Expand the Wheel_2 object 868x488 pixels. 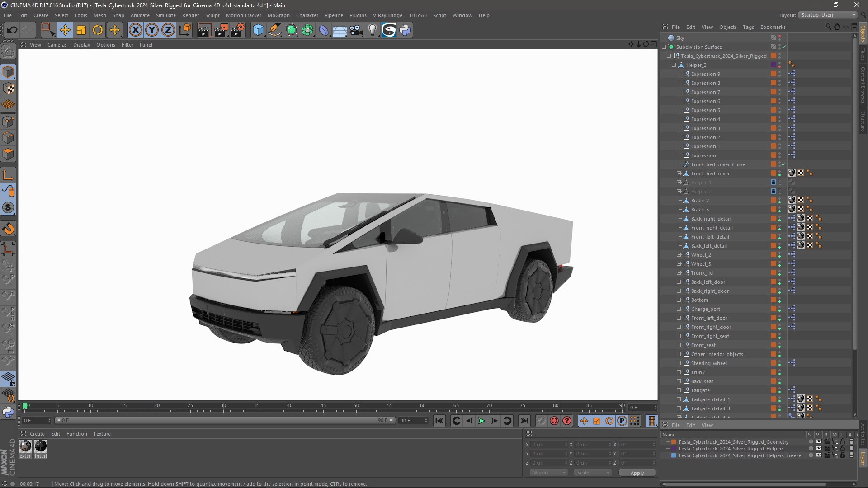[679, 255]
